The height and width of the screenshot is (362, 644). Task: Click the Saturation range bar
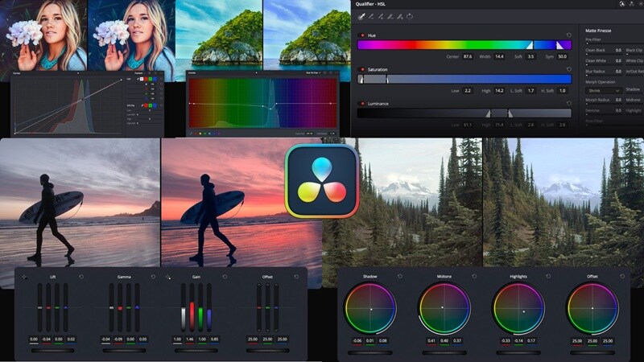pos(464,79)
